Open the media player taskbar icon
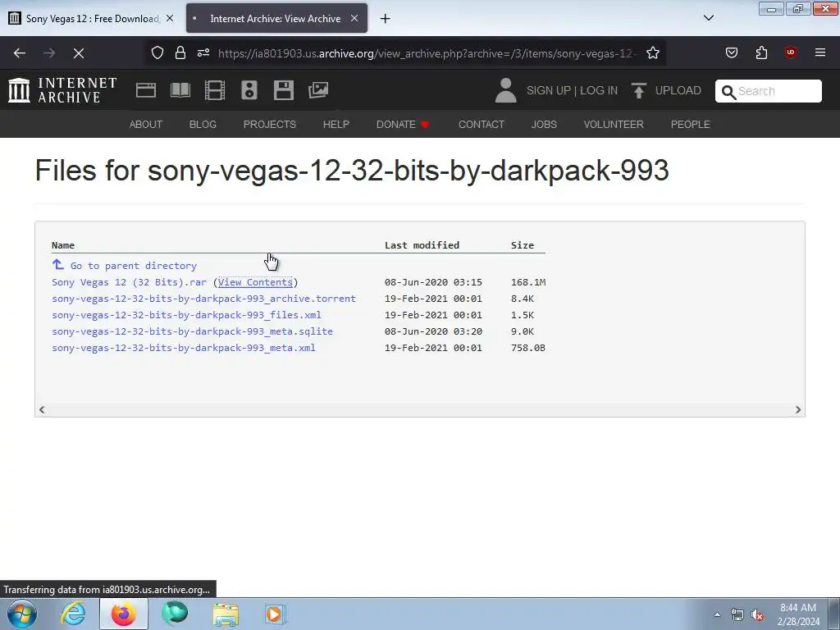The width and height of the screenshot is (840, 630). [276, 614]
